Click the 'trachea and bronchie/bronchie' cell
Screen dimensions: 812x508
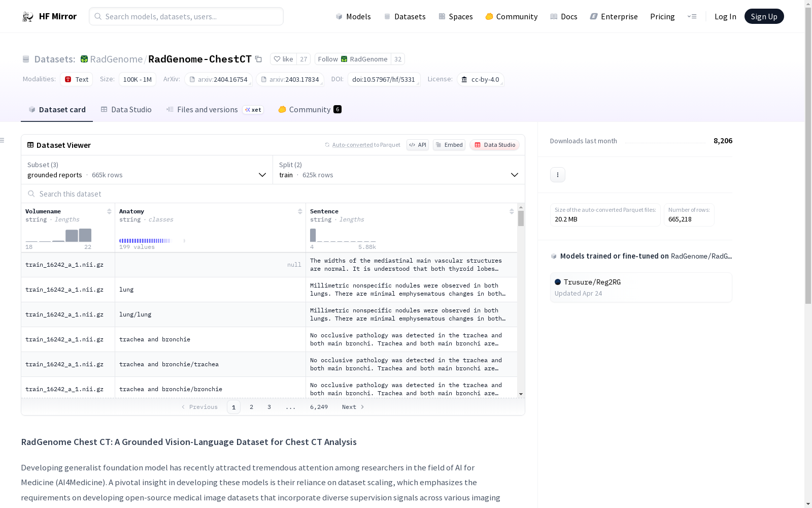click(210, 388)
